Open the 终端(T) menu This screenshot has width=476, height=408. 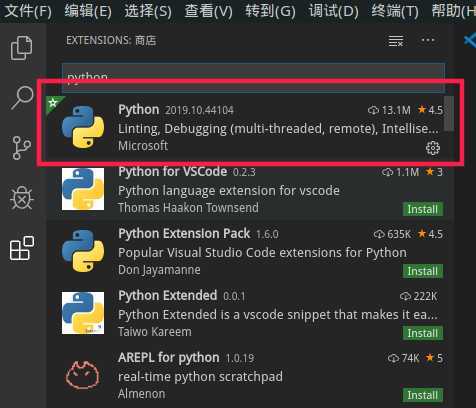[395, 11]
